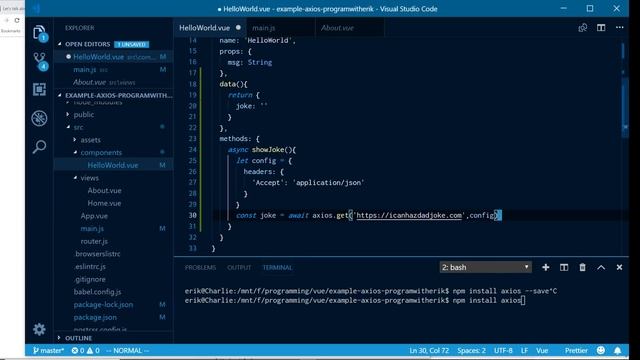640x360 pixels.
Task: Place cursor in terminal command line
Action: click(524, 300)
